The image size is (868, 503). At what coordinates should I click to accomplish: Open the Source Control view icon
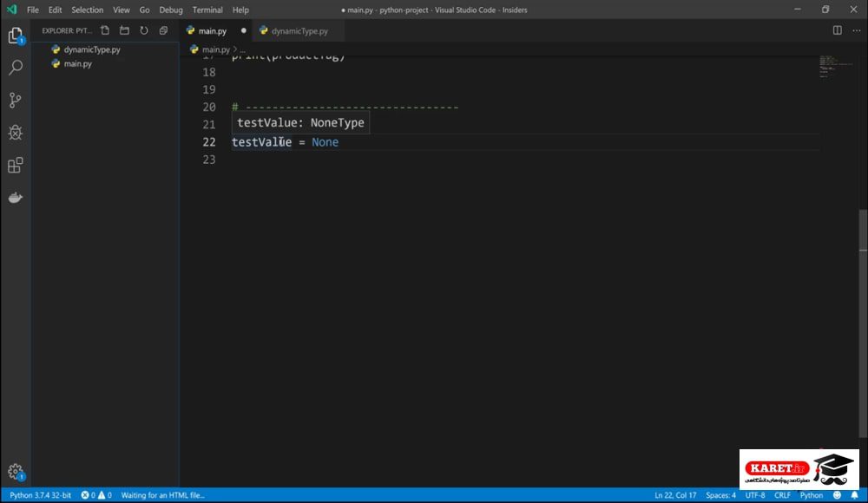click(x=16, y=100)
